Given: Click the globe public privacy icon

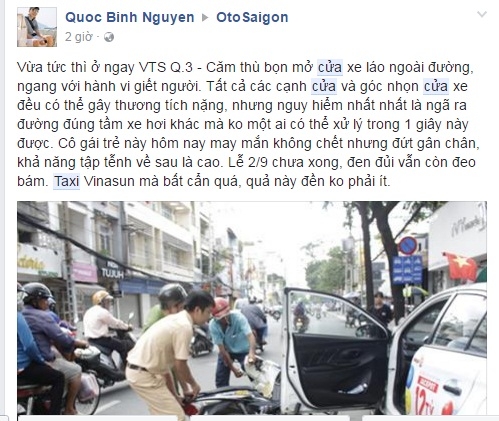Looking at the screenshot, I should coord(109,37).
